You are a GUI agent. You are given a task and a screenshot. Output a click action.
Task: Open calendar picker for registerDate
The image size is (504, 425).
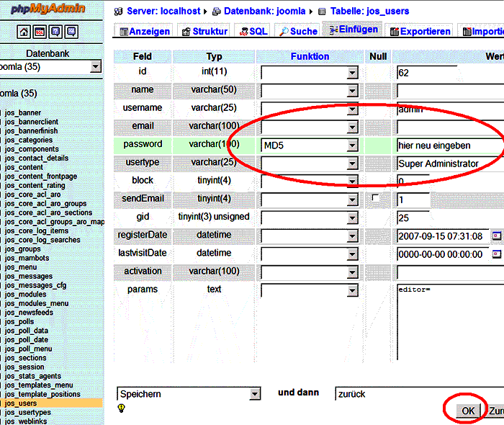496,236
